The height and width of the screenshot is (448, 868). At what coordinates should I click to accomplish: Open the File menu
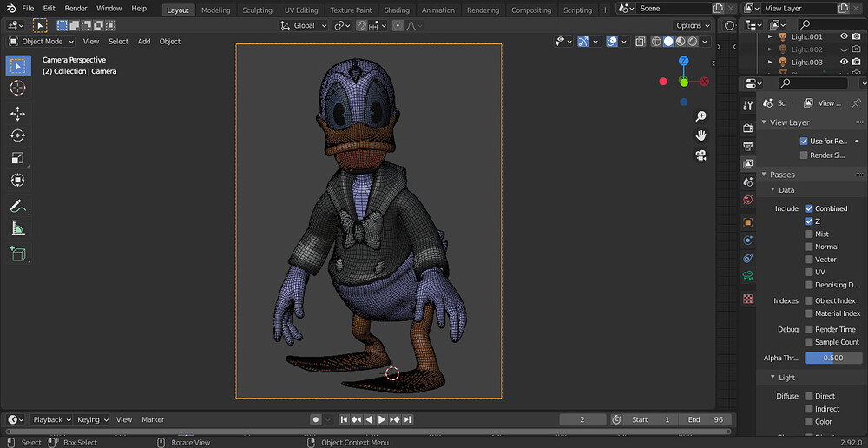click(28, 9)
